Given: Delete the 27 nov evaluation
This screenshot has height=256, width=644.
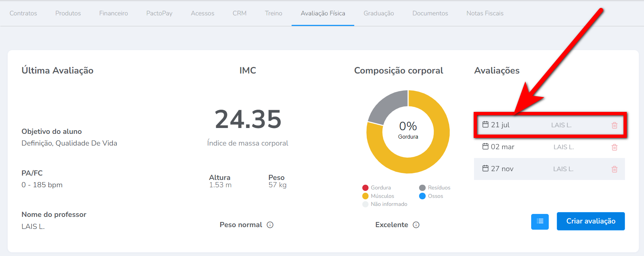Looking at the screenshot, I should 614,169.
